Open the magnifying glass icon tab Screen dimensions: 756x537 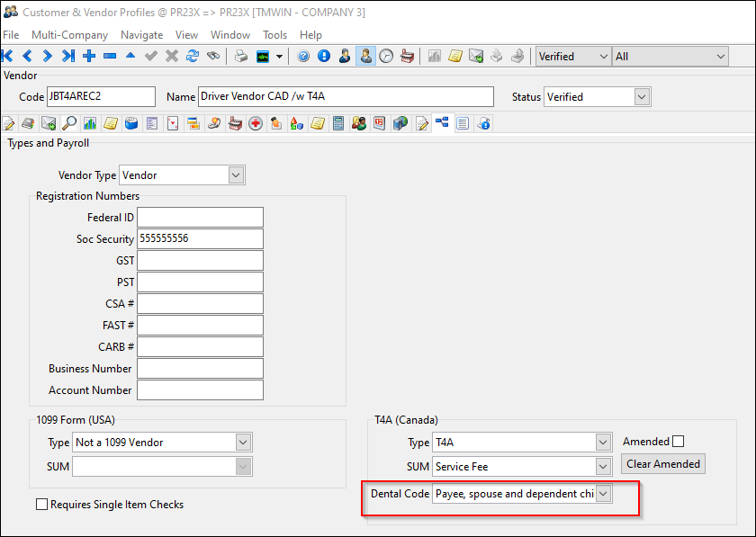[69, 123]
